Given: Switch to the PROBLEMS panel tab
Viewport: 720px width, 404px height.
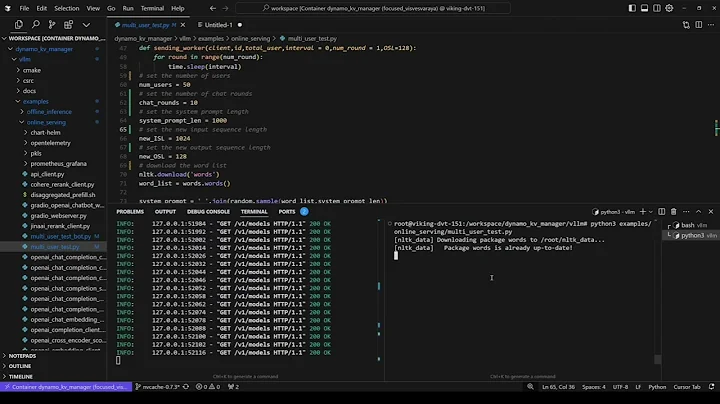Looking at the screenshot, I should [130, 212].
